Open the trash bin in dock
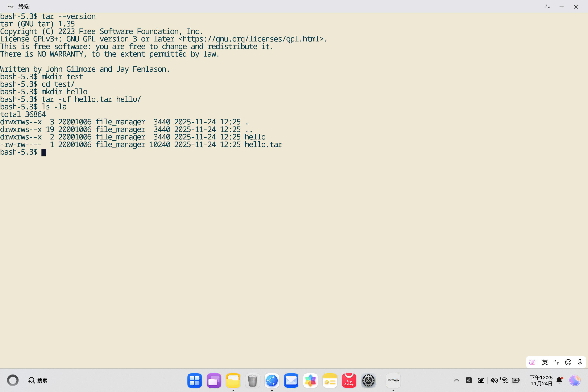The height and width of the screenshot is (392, 588). point(253,380)
